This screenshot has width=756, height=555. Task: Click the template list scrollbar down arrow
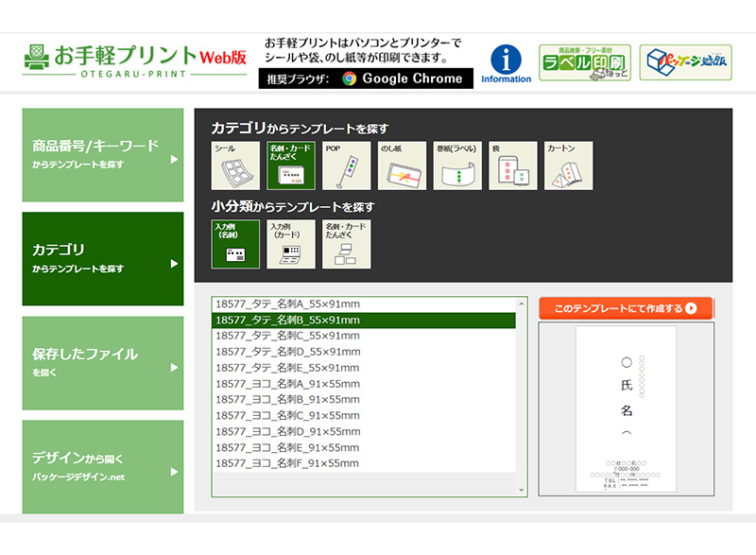[x=523, y=490]
